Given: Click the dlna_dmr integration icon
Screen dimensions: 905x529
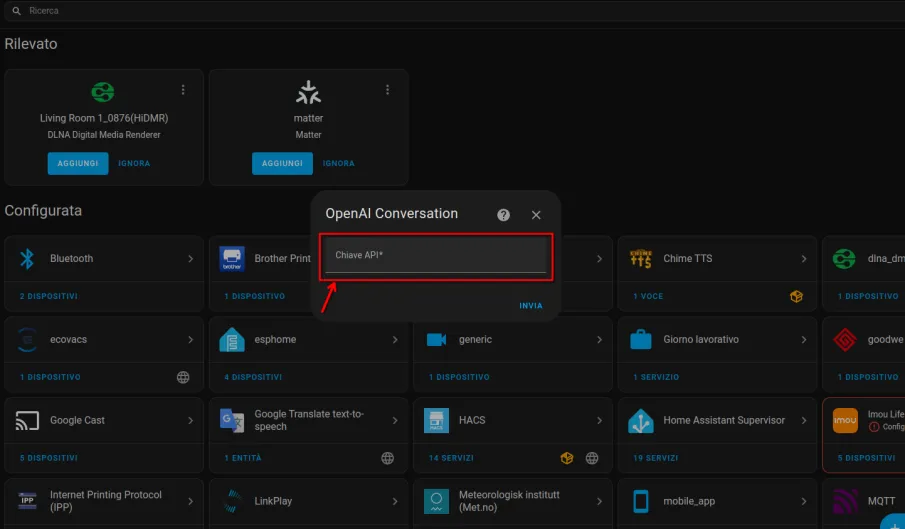Looking at the screenshot, I should pos(844,258).
